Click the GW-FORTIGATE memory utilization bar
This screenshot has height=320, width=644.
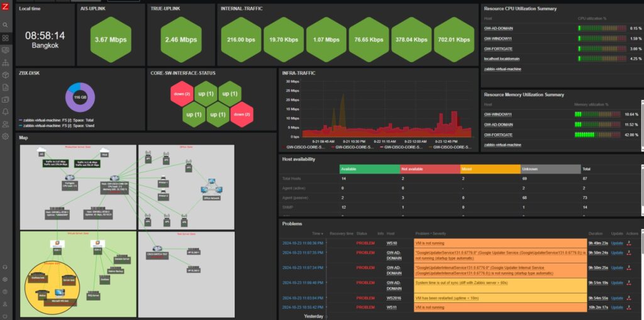[x=598, y=135]
